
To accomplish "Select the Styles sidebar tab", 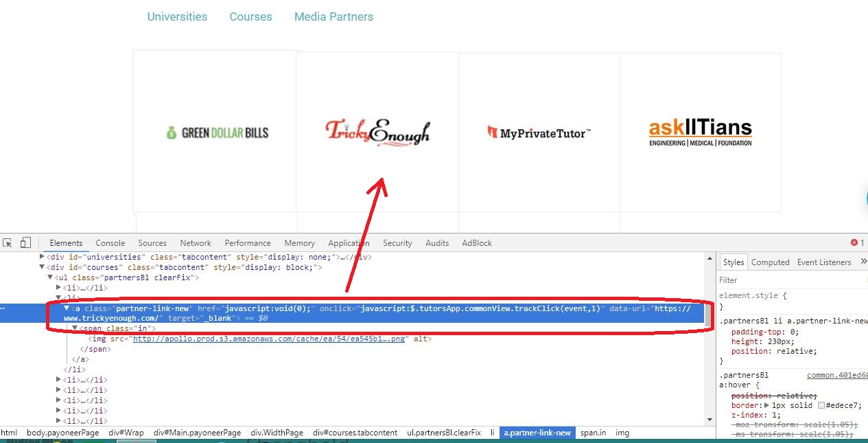I will [x=734, y=262].
